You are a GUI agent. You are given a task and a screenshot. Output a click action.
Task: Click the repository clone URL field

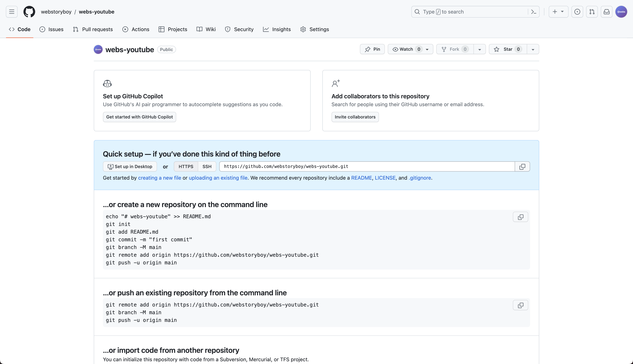[x=367, y=166]
